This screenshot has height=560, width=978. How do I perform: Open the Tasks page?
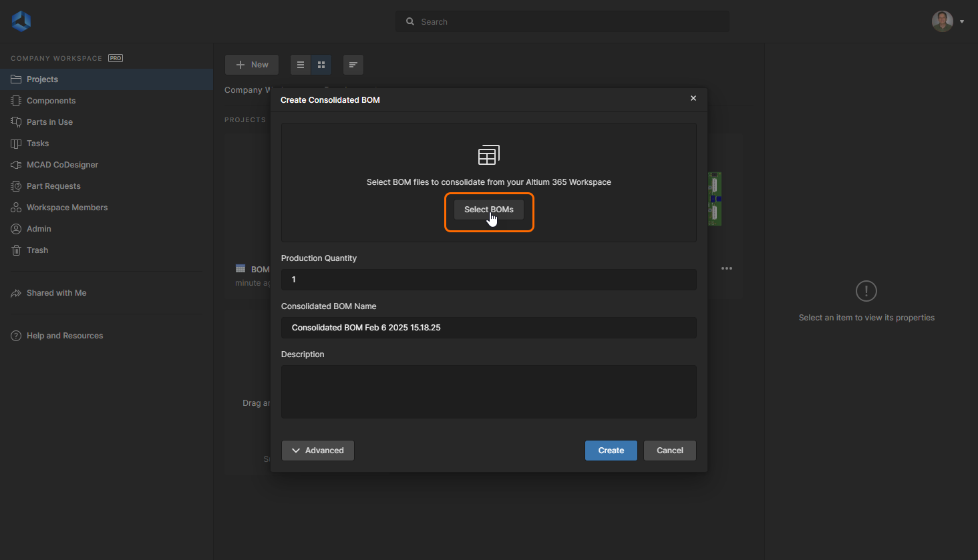[107, 144]
